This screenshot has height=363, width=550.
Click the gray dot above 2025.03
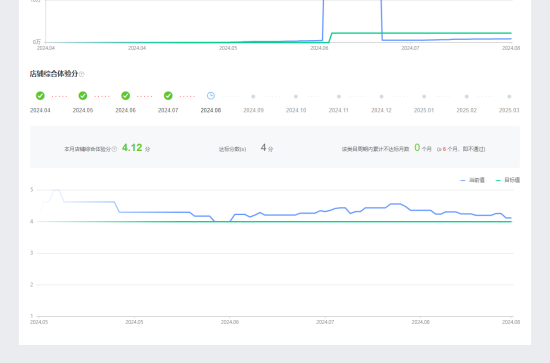point(509,96)
